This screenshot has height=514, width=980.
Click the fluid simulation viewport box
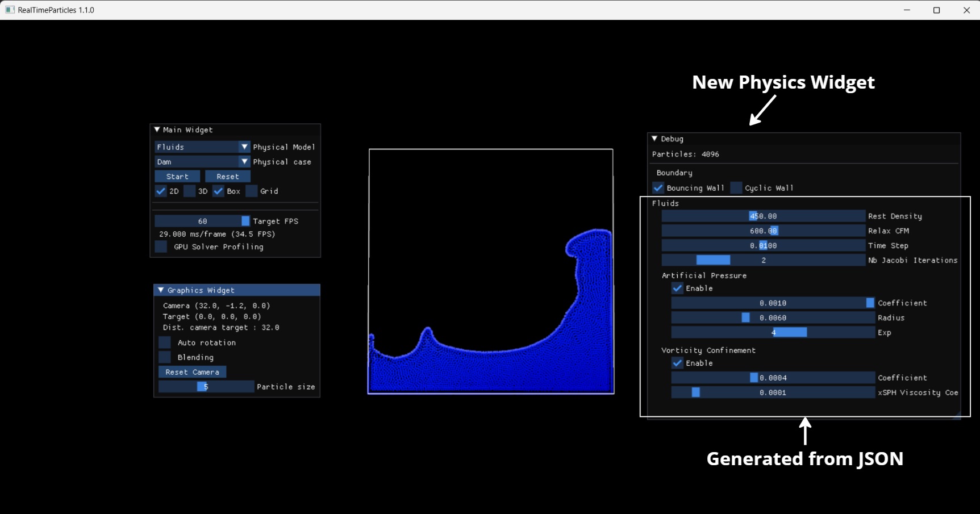click(x=491, y=271)
